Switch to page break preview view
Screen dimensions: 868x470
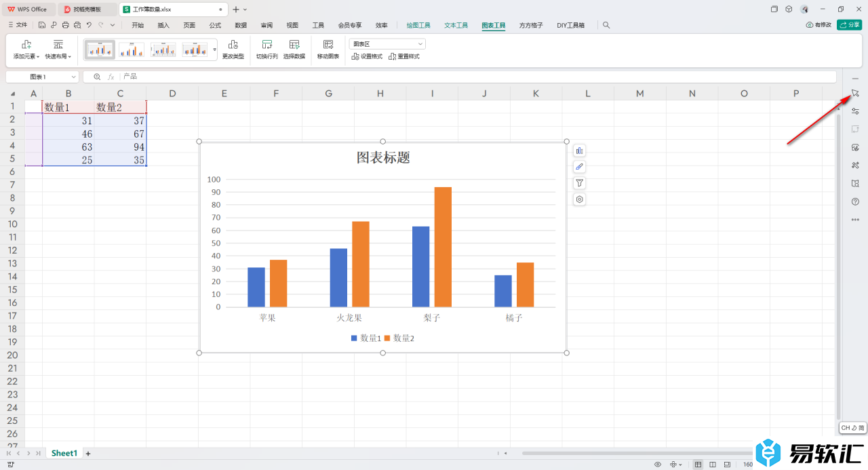(x=713, y=465)
